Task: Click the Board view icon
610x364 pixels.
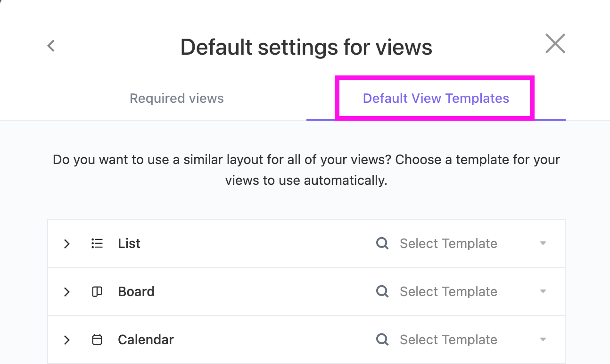Action: click(x=97, y=292)
